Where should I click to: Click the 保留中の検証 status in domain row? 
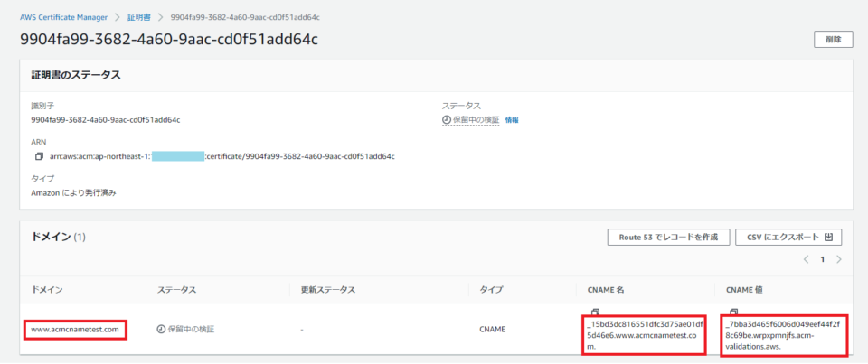click(185, 330)
